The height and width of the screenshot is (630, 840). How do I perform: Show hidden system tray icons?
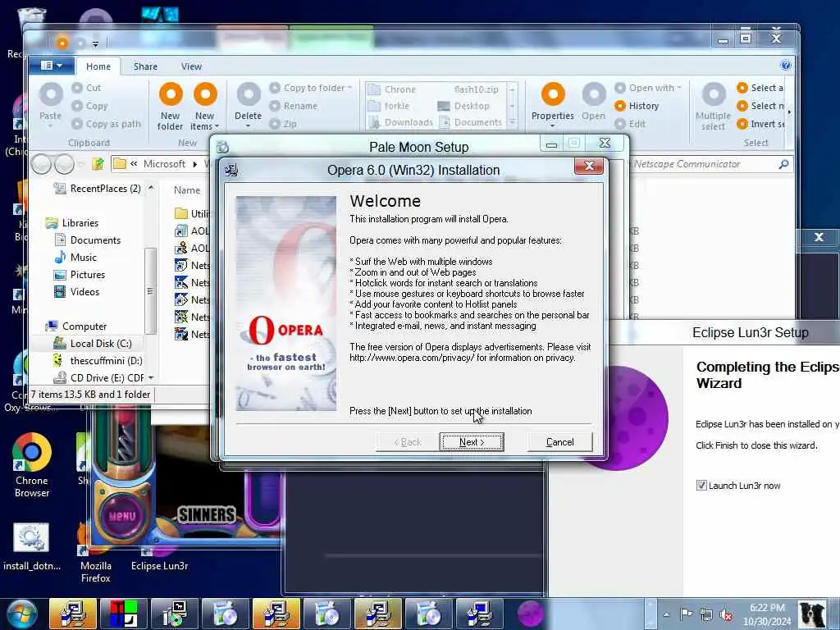point(666,614)
